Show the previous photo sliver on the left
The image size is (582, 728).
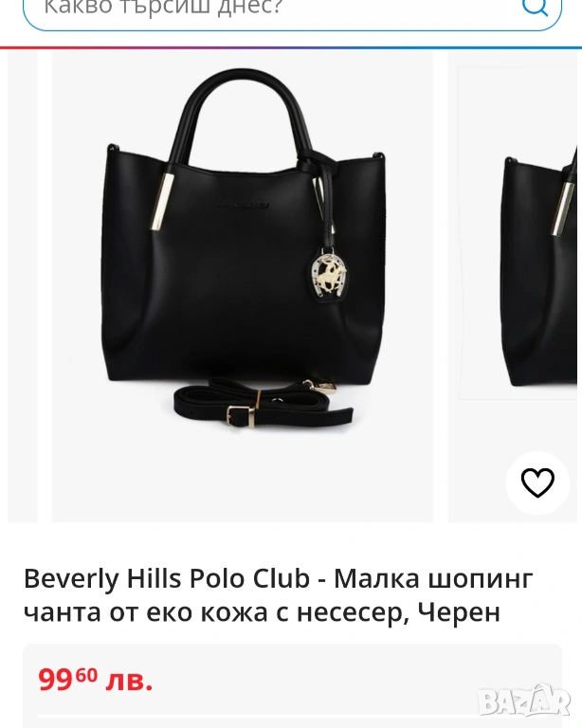23,286
